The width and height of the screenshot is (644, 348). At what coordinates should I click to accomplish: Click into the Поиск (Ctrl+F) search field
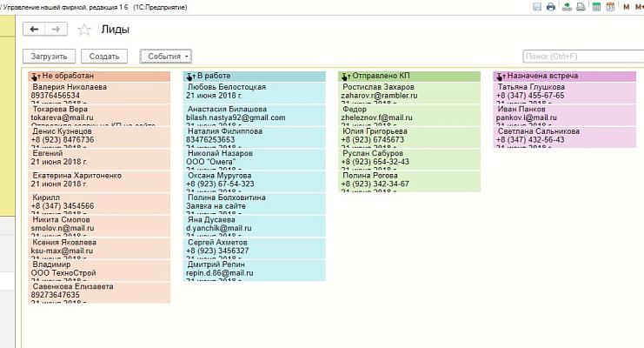[581, 56]
